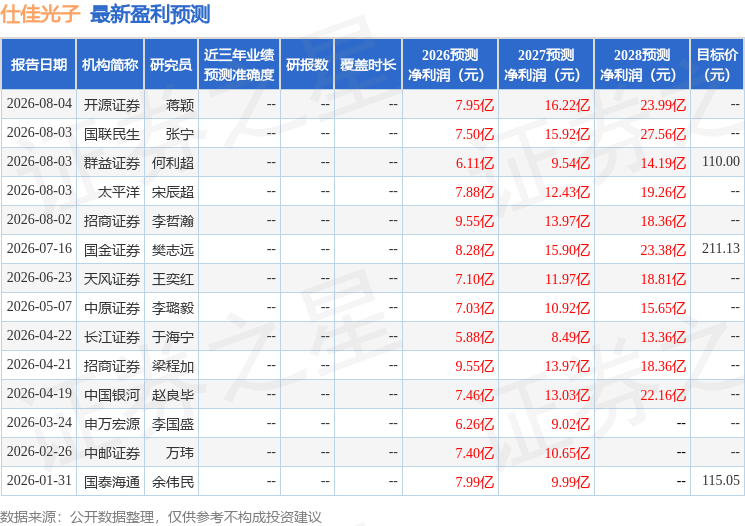Click the 机构简称 column header

coord(110,65)
